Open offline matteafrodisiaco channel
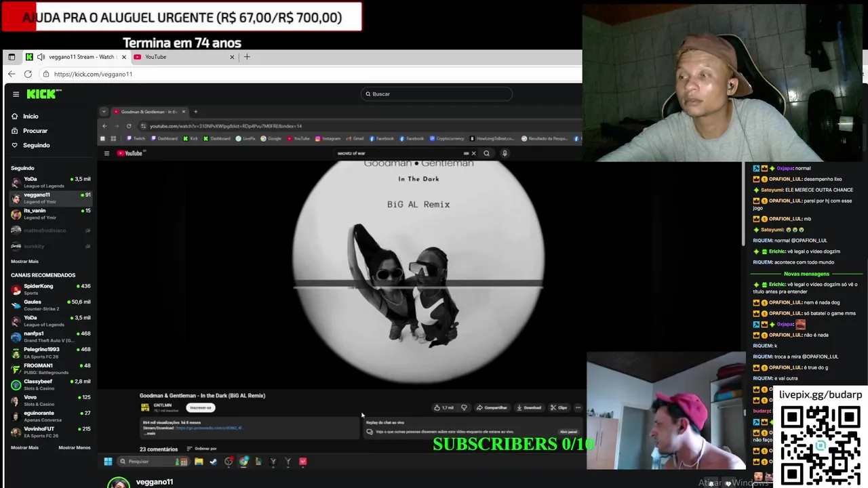This screenshot has height=488, width=868. [51, 230]
